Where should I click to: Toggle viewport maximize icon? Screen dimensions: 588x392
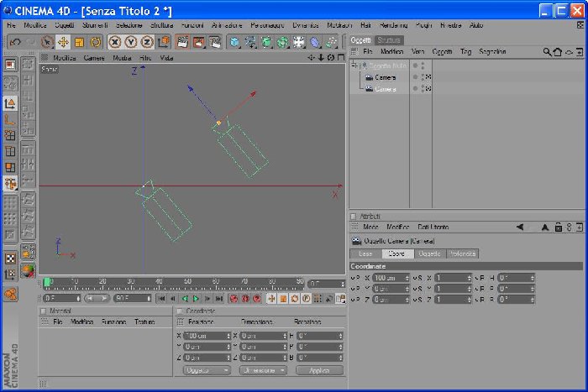tap(340, 57)
